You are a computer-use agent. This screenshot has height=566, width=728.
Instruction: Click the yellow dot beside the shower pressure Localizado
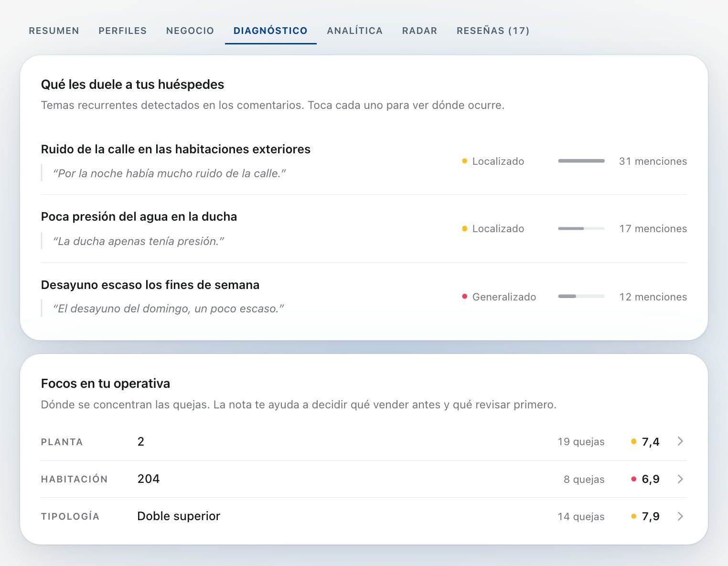(x=464, y=229)
